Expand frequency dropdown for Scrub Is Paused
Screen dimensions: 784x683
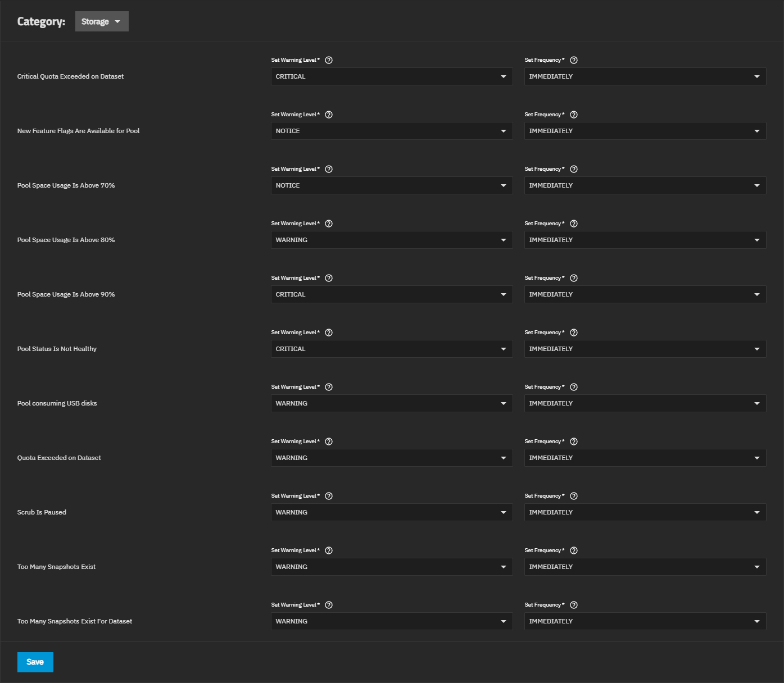click(x=645, y=512)
